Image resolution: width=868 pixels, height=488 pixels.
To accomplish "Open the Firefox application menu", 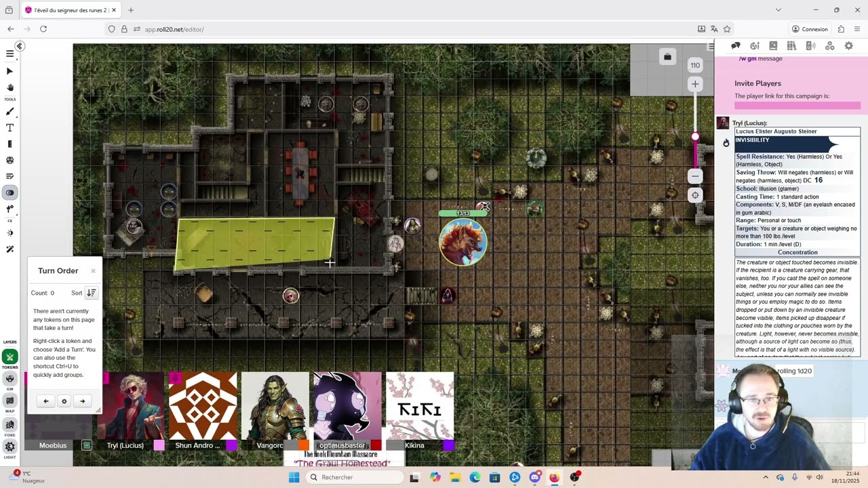I will click(x=858, y=29).
